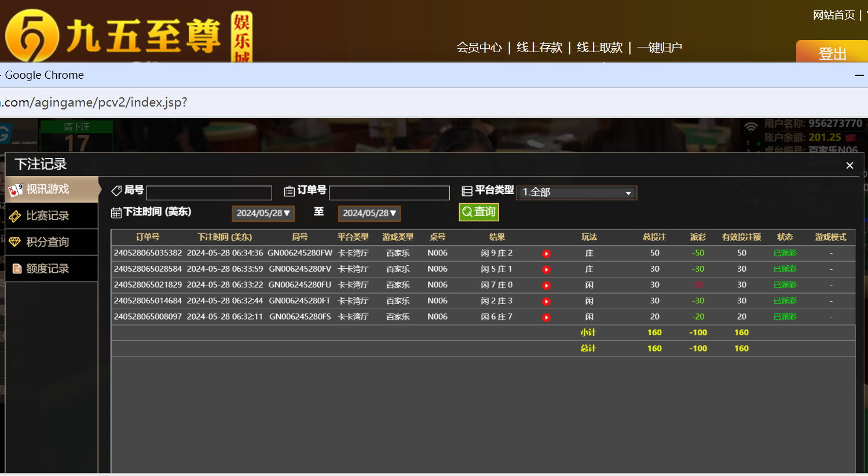Click the calendar icon beside 下注时间 (美东)
The height and width of the screenshot is (476, 868).
point(116,211)
